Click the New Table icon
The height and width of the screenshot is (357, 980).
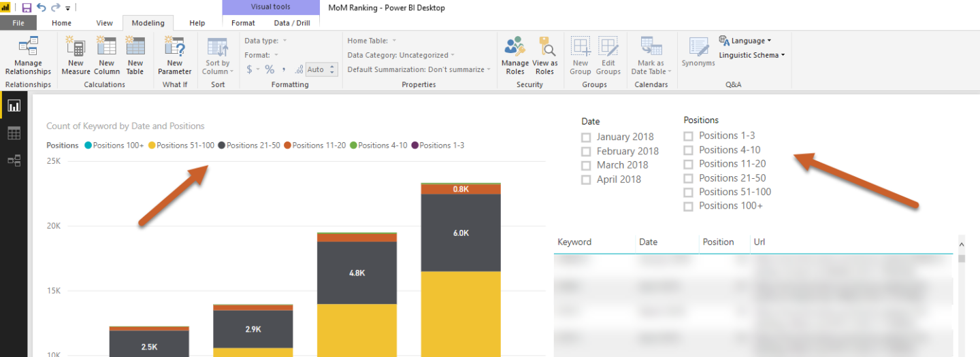coord(135,56)
